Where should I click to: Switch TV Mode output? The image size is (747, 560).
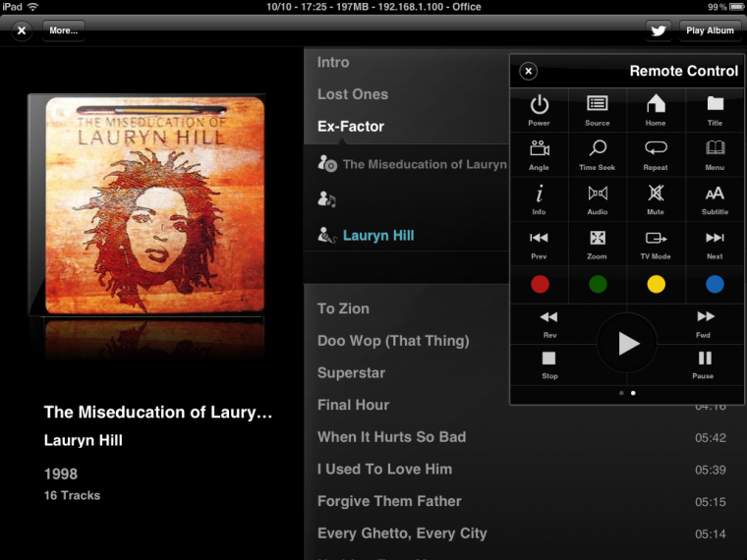[x=656, y=244]
